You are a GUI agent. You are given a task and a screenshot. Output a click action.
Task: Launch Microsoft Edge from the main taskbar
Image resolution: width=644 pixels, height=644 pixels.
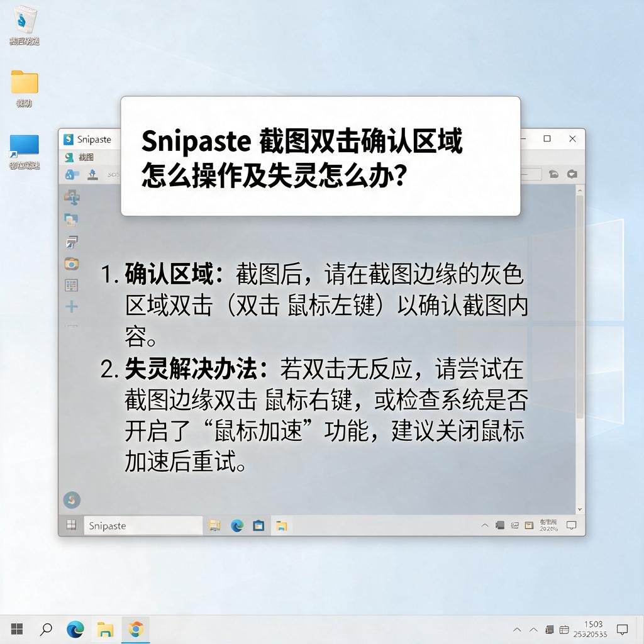click(75, 629)
